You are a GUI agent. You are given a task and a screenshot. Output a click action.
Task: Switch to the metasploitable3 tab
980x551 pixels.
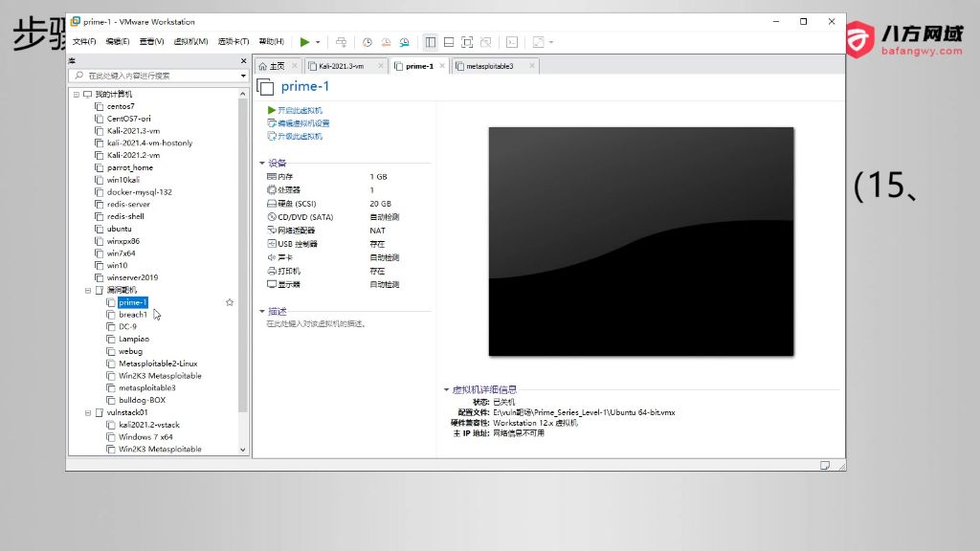pos(490,66)
